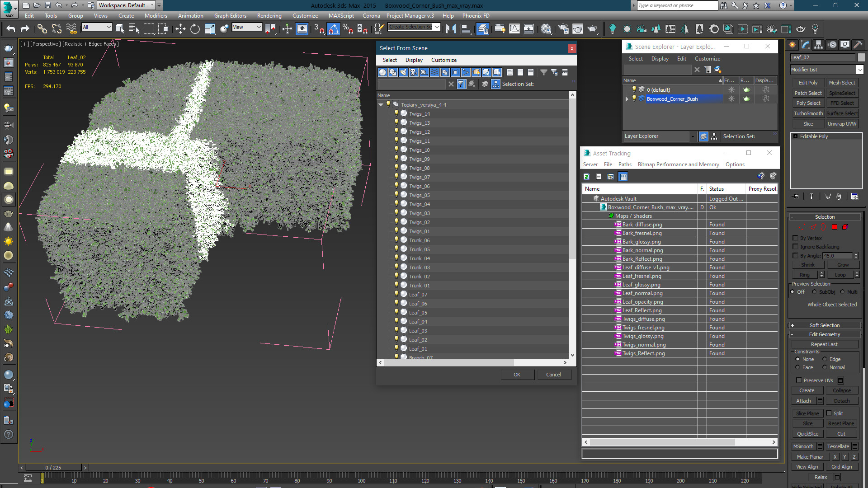
Task: Click the Undo arrow in main toolbar
Action: pyautogui.click(x=10, y=29)
